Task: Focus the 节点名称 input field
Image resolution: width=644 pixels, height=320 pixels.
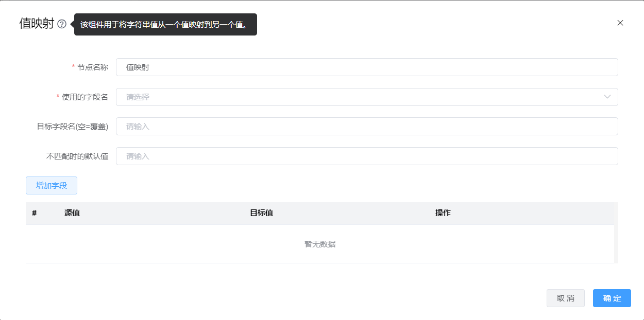Action: pos(366,67)
